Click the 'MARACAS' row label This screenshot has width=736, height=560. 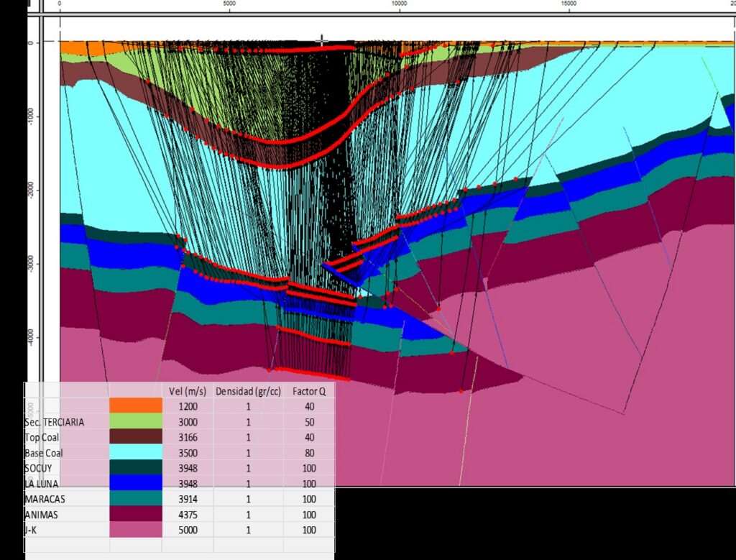click(45, 500)
